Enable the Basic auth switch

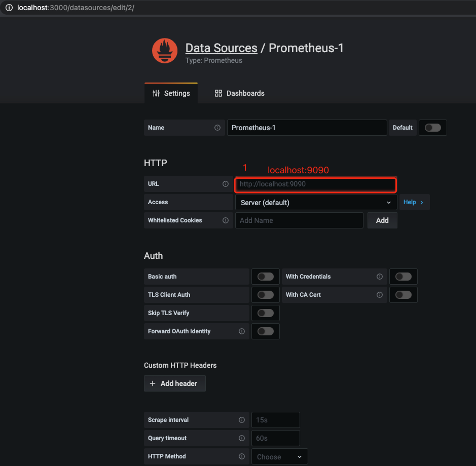(x=266, y=277)
